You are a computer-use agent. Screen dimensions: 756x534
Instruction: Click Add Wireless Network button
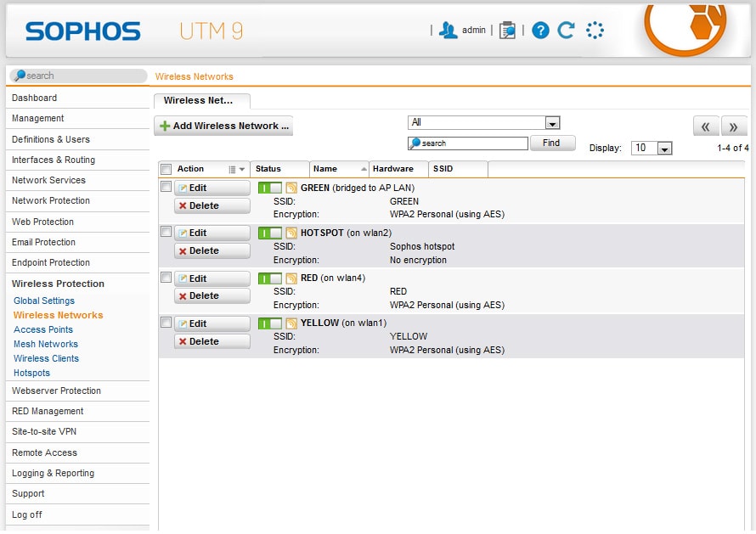point(223,126)
